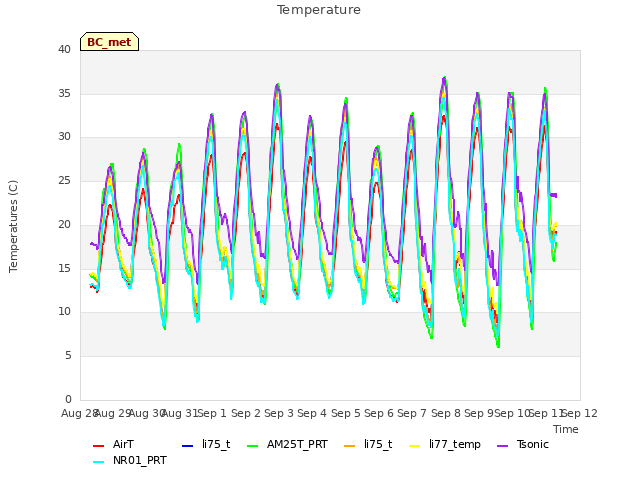The image size is (640, 480).
Task: Click the Sep 2 x-axis tick label
Action: (x=246, y=413)
